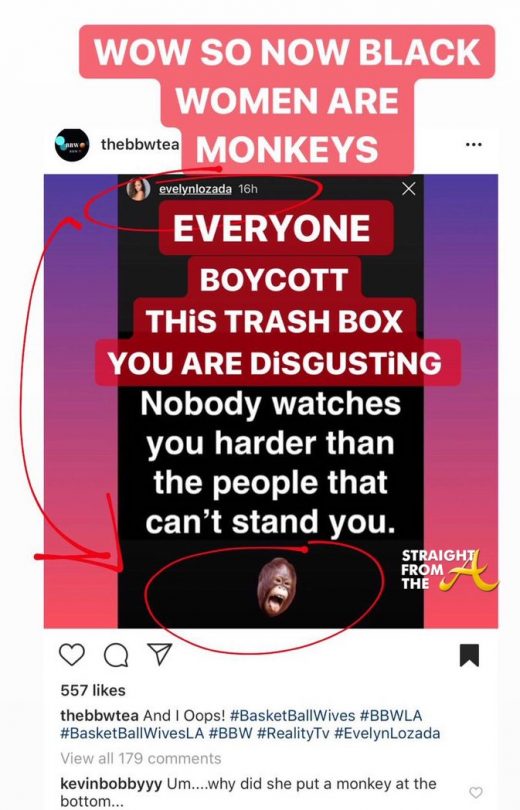Viewport: 520px width, 810px height.
Task: Tap the evelynlozada story avatar
Action: (x=138, y=189)
